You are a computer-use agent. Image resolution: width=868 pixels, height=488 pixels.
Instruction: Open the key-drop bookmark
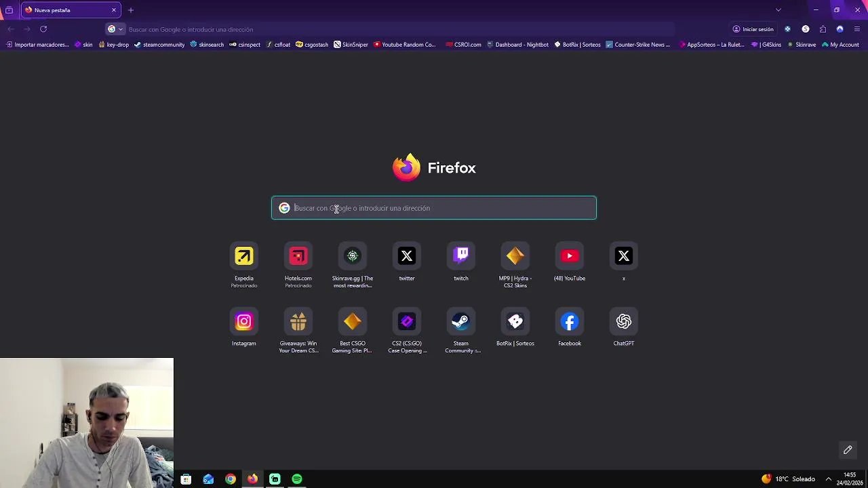click(113, 45)
